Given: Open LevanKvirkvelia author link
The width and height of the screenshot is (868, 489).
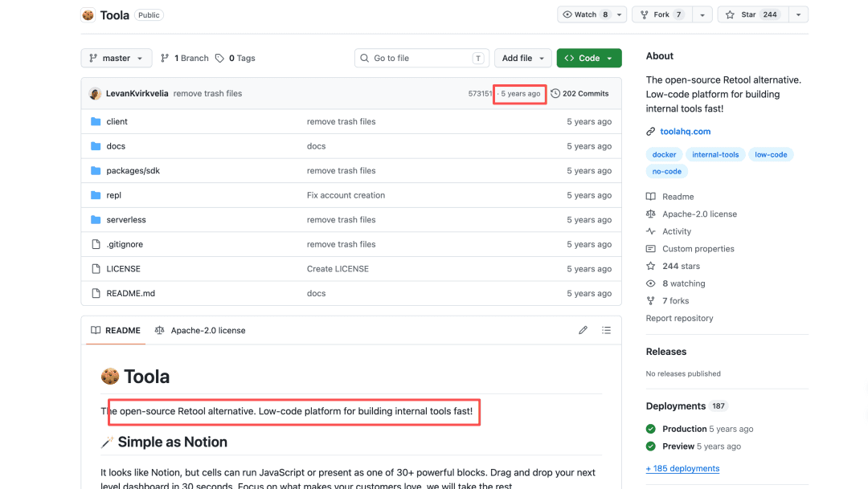Looking at the screenshot, I should [137, 93].
